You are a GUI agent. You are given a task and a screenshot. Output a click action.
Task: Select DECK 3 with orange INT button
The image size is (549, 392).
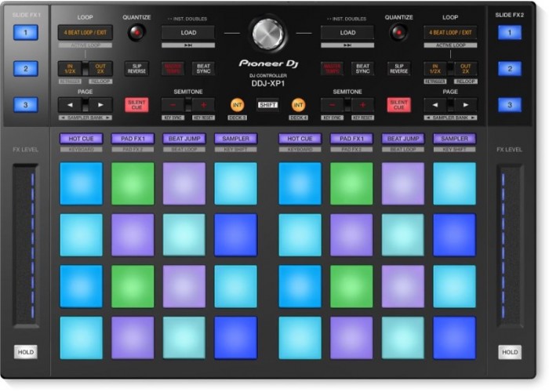(237, 104)
